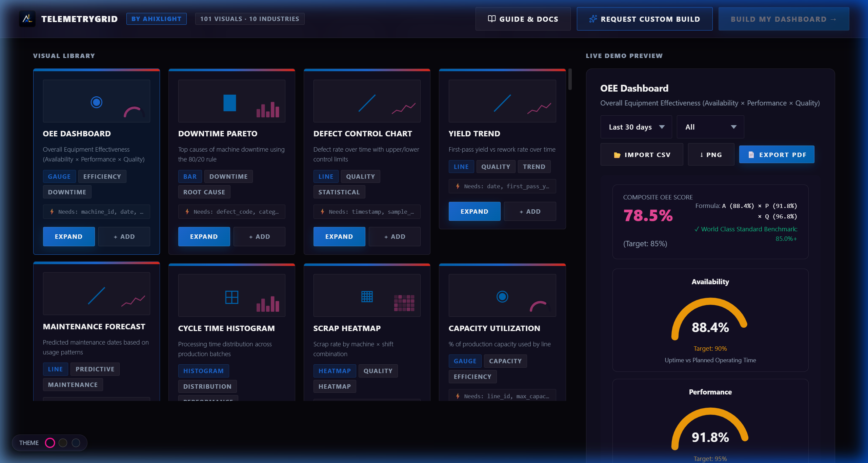Click the Cycle Time Histogram grid thumbnail
The image size is (868, 463).
click(231, 295)
